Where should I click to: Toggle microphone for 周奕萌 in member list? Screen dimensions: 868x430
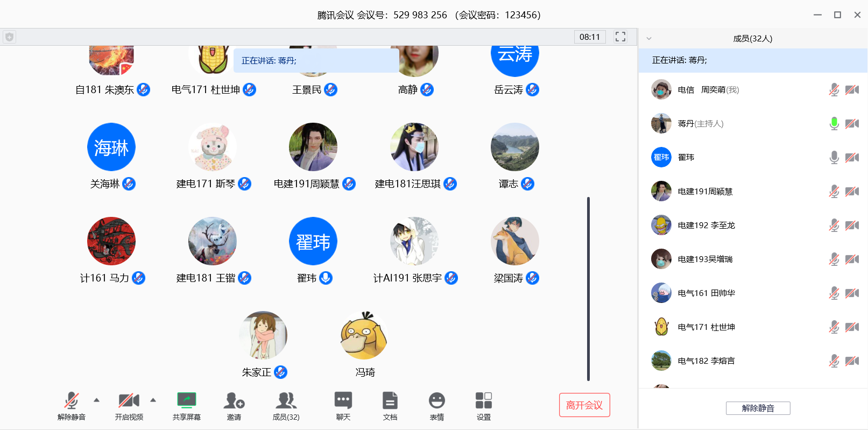click(x=834, y=90)
